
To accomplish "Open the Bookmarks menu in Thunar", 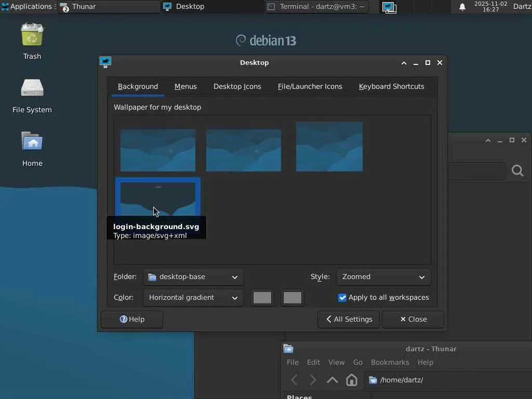I will coord(390,362).
